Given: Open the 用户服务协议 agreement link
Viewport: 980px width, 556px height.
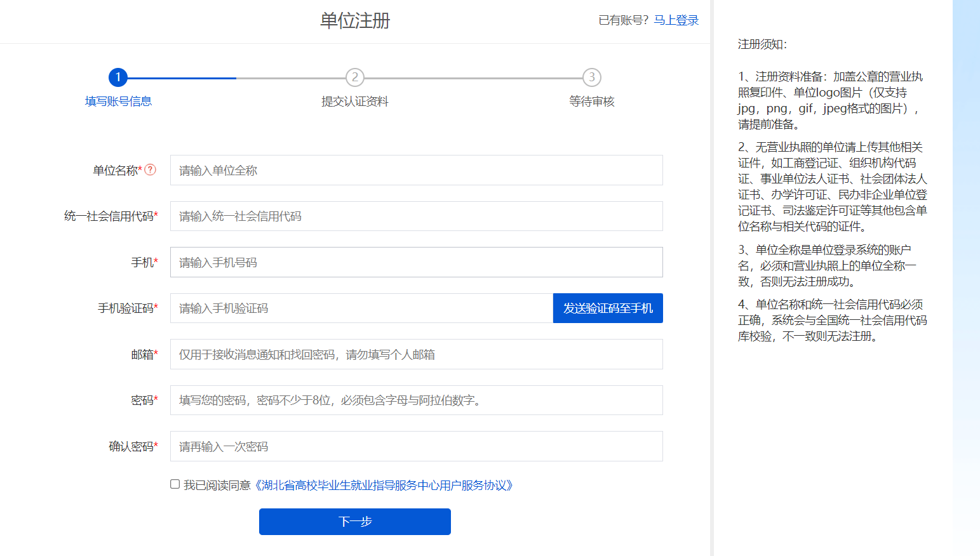Looking at the screenshot, I should tap(384, 486).
